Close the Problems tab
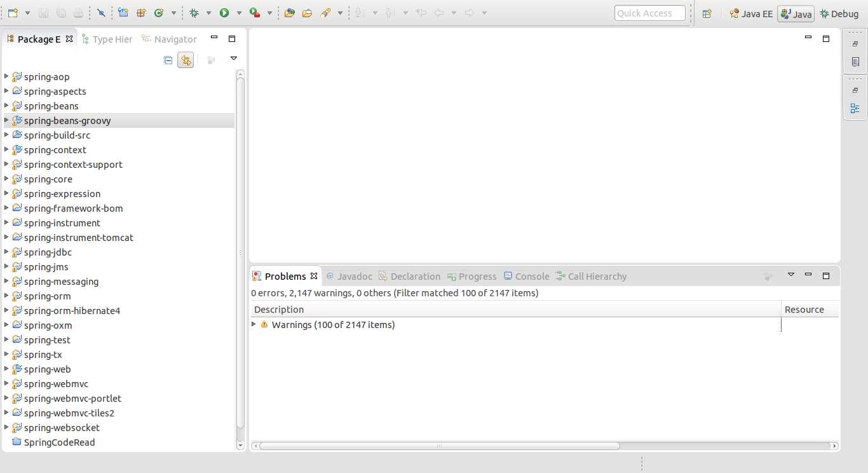868x473 pixels. (314, 276)
